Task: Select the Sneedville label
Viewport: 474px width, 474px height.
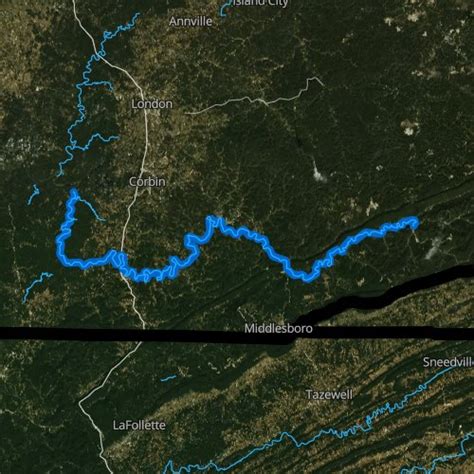Action: (x=448, y=362)
